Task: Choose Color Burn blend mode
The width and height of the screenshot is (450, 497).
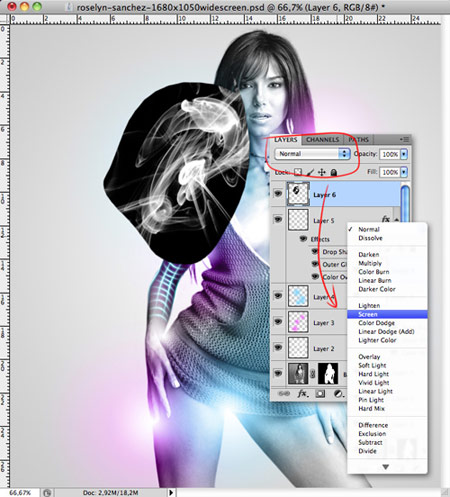Action: coord(387,272)
